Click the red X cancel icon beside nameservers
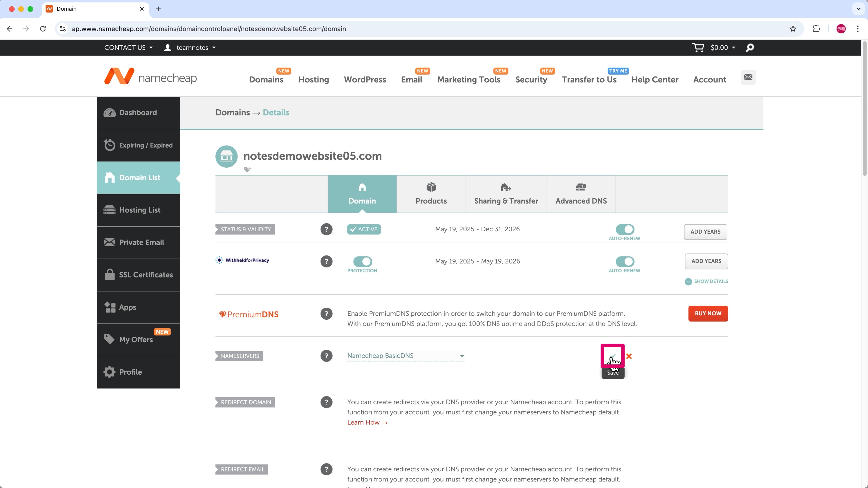868x488 pixels. pyautogui.click(x=629, y=356)
